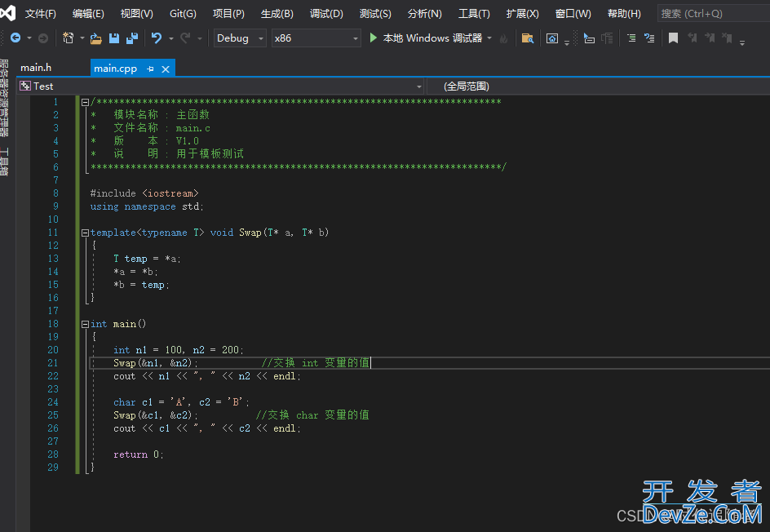Click line number 24 in the margin
The height and width of the screenshot is (532, 770).
pos(53,402)
